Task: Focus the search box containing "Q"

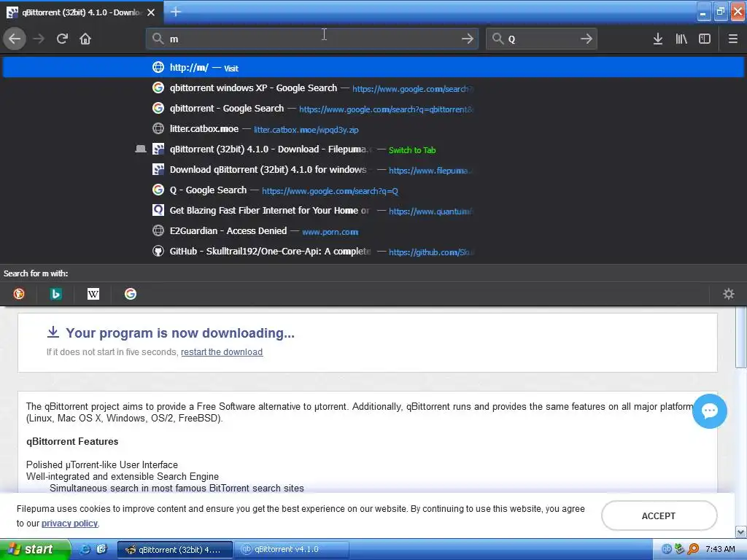Action: (541, 39)
